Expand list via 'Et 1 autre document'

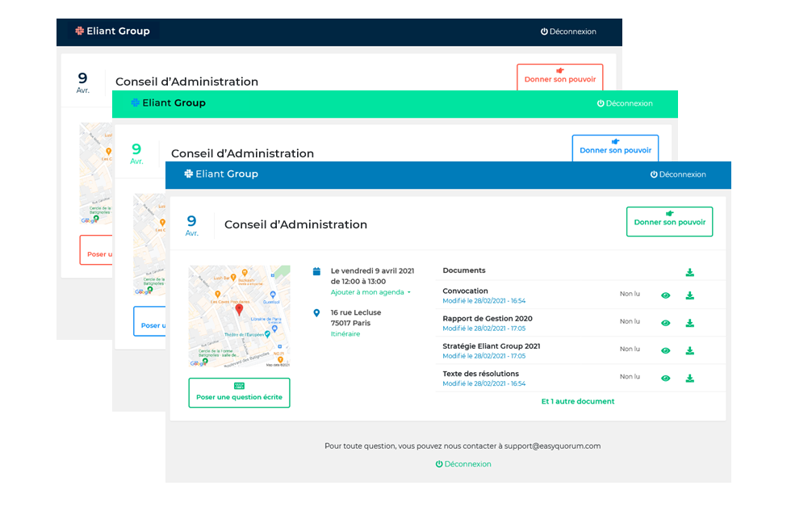[577, 401]
